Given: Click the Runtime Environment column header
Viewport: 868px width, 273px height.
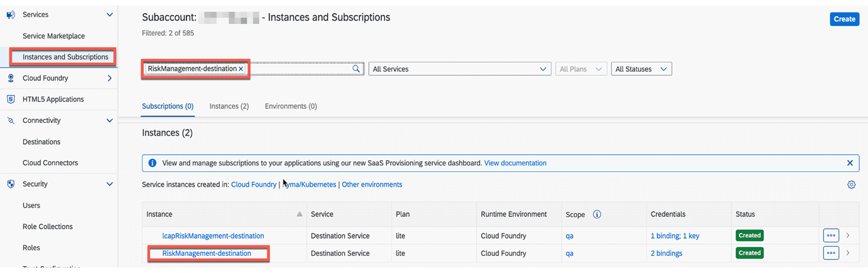Looking at the screenshot, I should click(x=513, y=214).
